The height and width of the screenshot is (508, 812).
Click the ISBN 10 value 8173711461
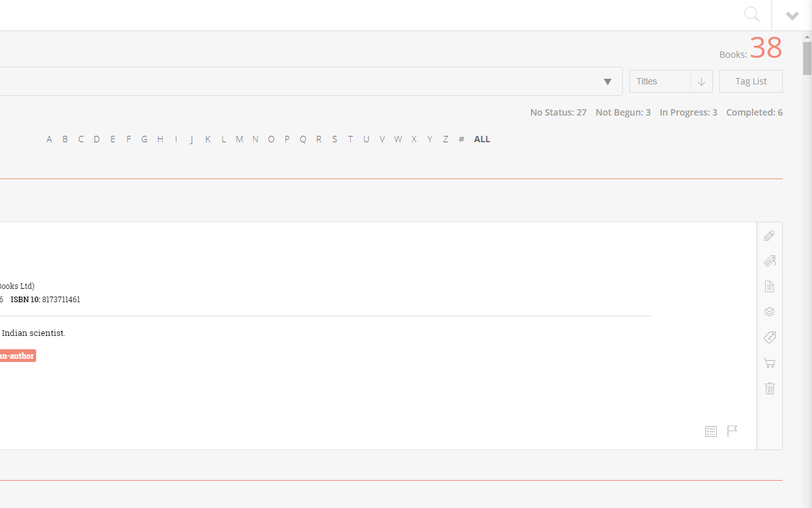pos(61,299)
